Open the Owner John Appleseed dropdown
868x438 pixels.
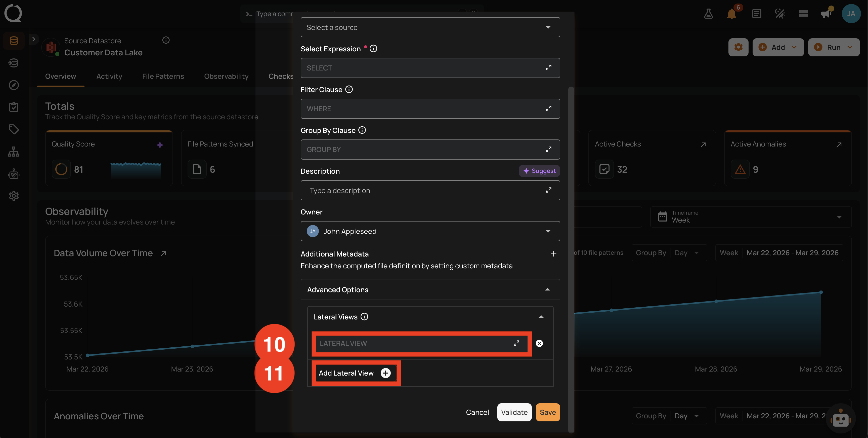(x=430, y=231)
